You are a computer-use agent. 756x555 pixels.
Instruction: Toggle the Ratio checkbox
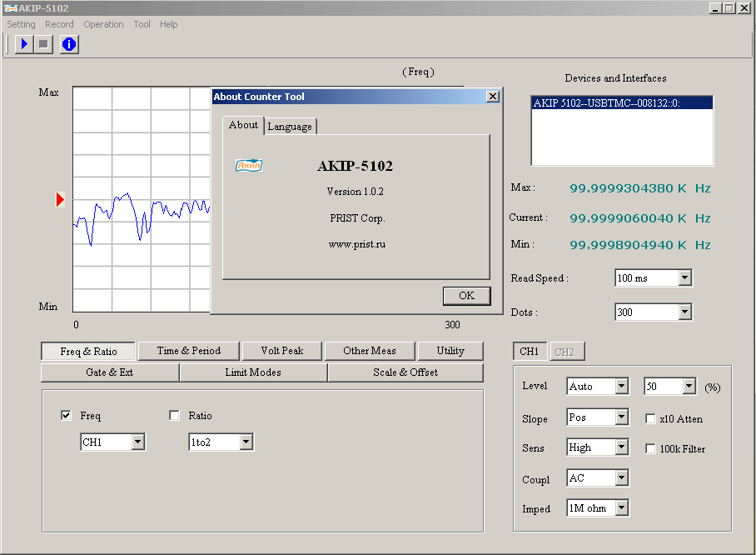coord(175,416)
